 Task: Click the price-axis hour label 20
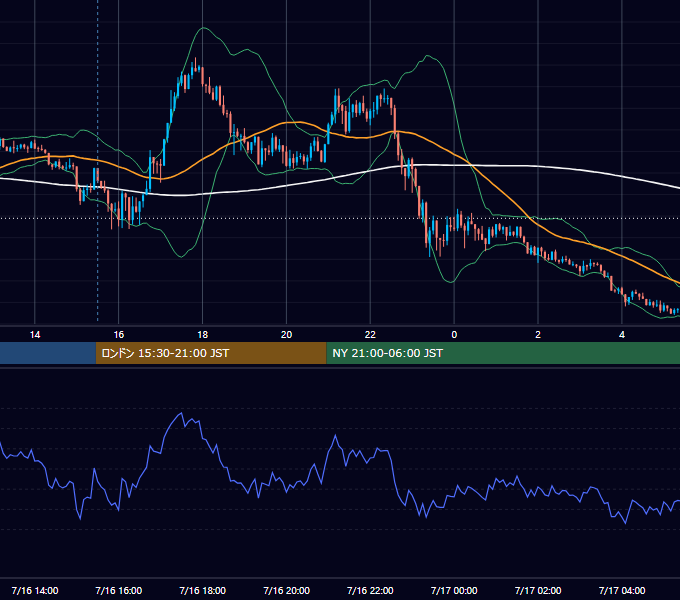pyautogui.click(x=286, y=335)
